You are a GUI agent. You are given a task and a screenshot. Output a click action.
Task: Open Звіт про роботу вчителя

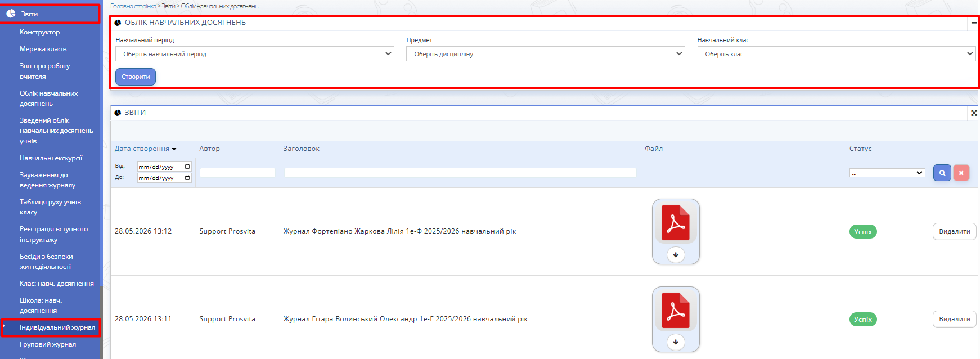click(x=45, y=71)
